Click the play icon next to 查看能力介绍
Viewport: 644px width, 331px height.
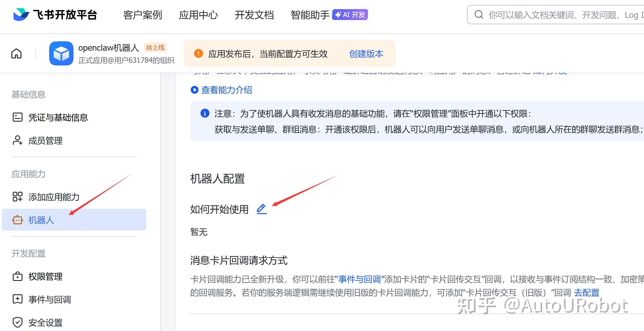coord(194,90)
